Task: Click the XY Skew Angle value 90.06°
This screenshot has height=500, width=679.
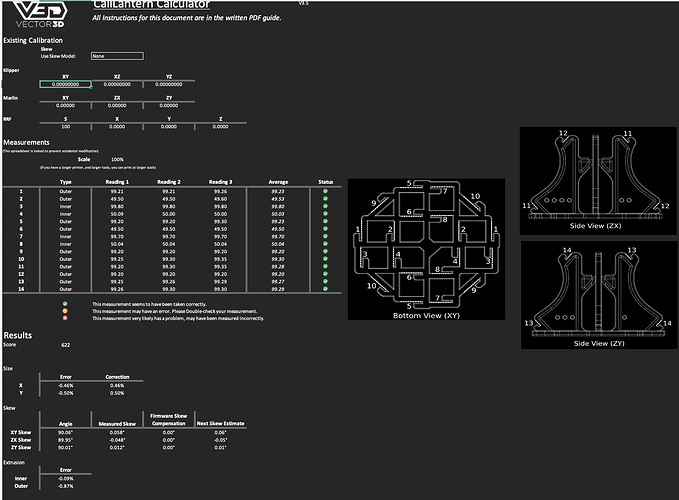Action: [x=65, y=432]
